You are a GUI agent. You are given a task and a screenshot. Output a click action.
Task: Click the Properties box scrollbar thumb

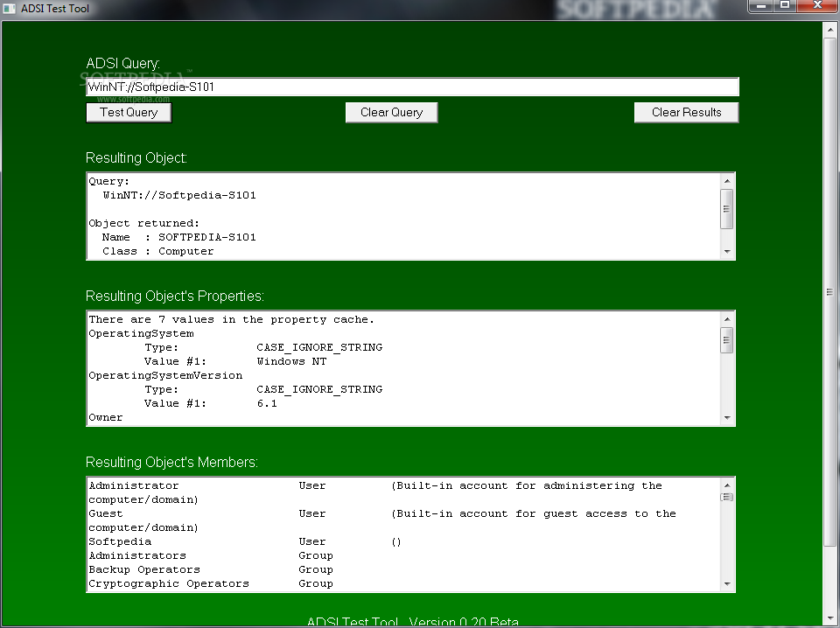click(727, 340)
